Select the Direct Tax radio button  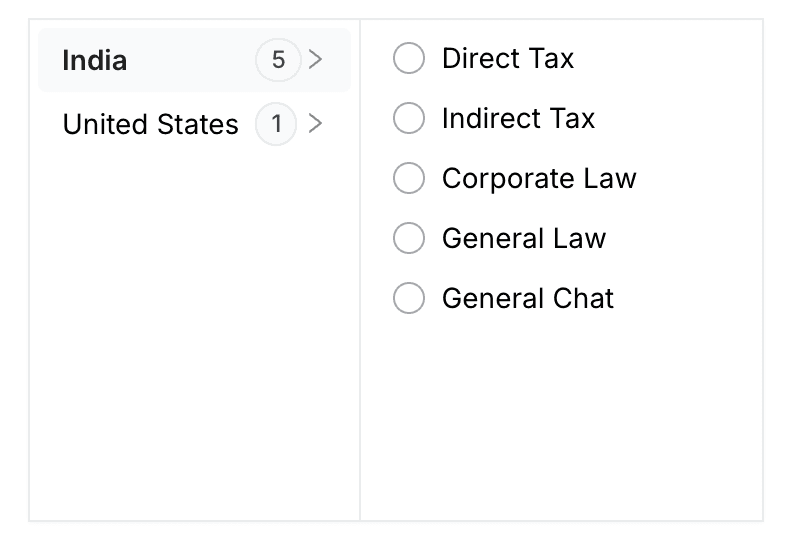coord(409,58)
